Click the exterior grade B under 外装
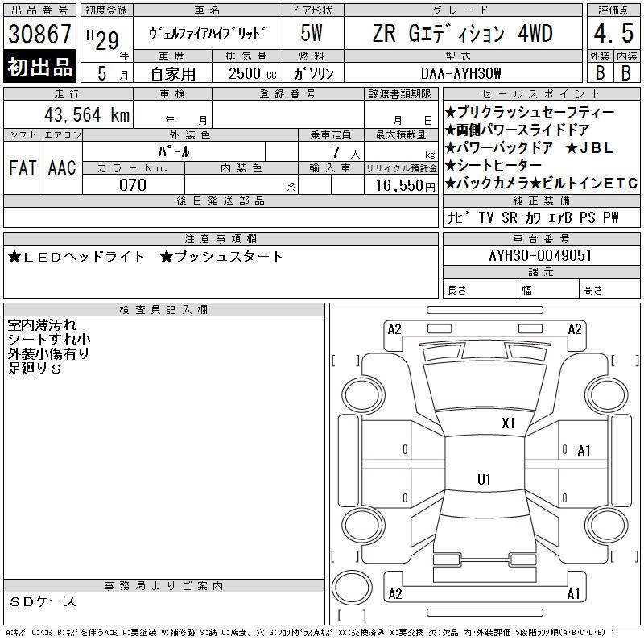644x644 pixels. [x=599, y=72]
